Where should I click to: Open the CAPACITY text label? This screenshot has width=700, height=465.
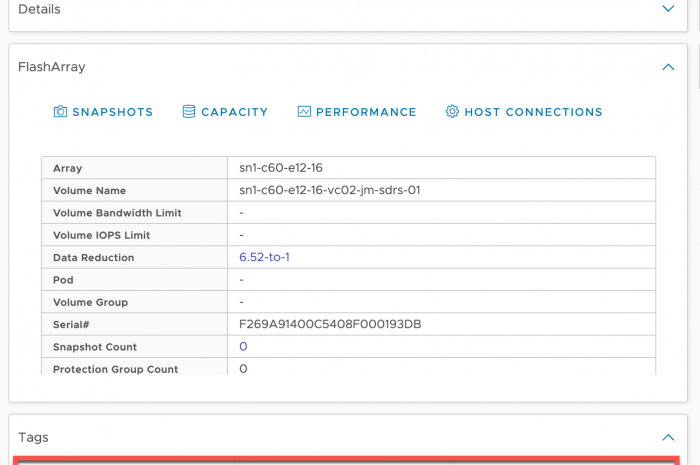[x=234, y=112]
